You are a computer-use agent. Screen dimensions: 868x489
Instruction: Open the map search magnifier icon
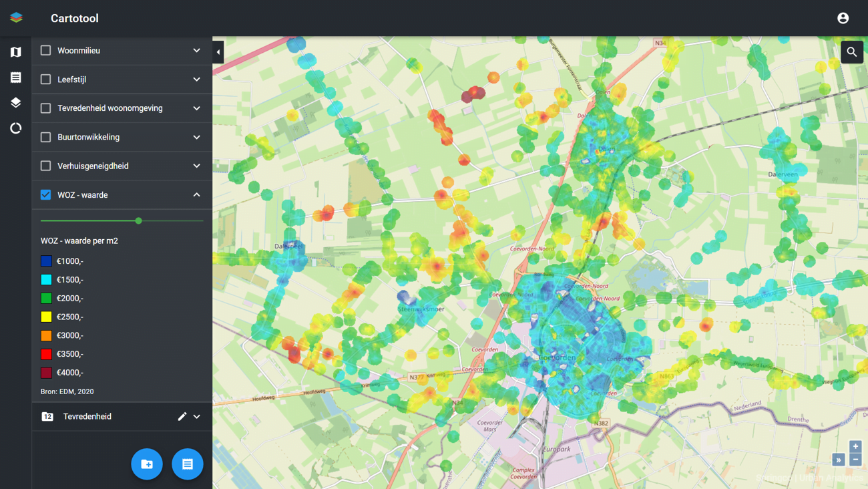click(852, 51)
